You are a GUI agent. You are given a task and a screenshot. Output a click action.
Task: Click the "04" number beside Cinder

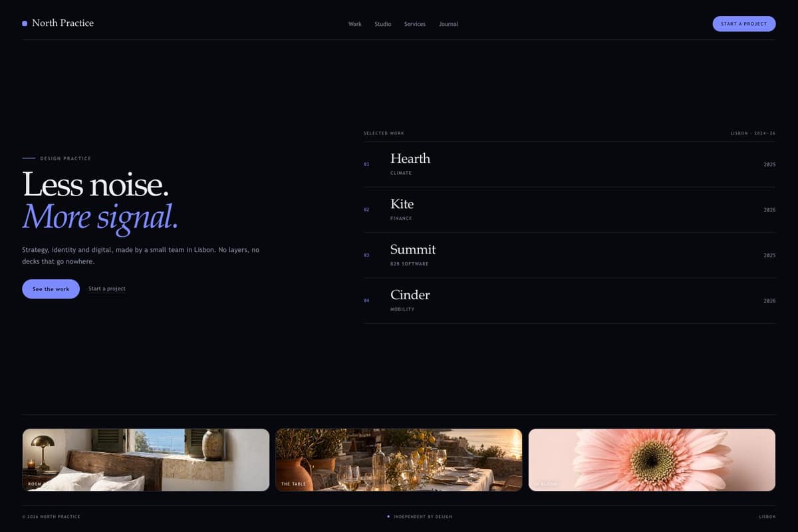coord(366,301)
